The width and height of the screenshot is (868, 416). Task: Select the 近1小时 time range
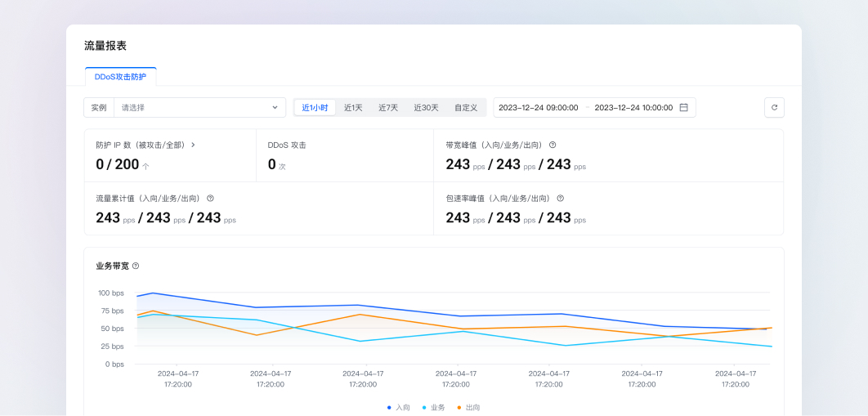pos(315,107)
